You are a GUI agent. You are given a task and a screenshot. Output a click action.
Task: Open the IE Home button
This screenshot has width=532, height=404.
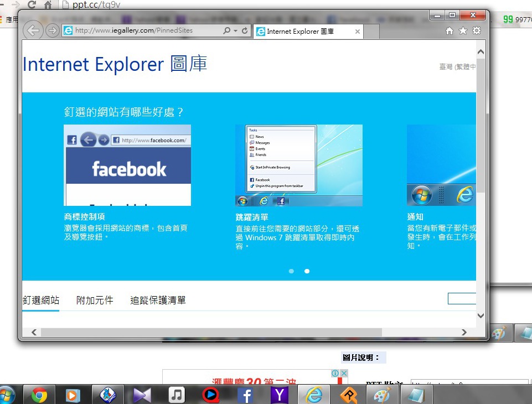point(449,31)
